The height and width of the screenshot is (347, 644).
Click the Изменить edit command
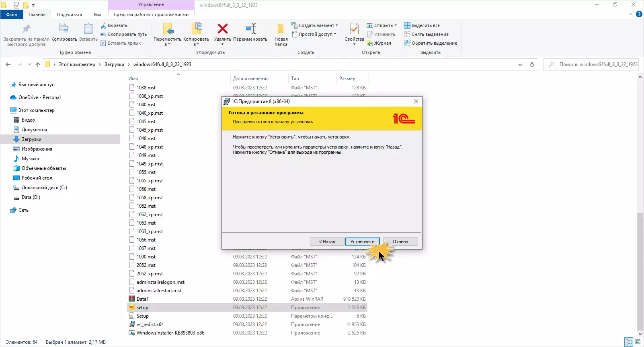point(381,34)
